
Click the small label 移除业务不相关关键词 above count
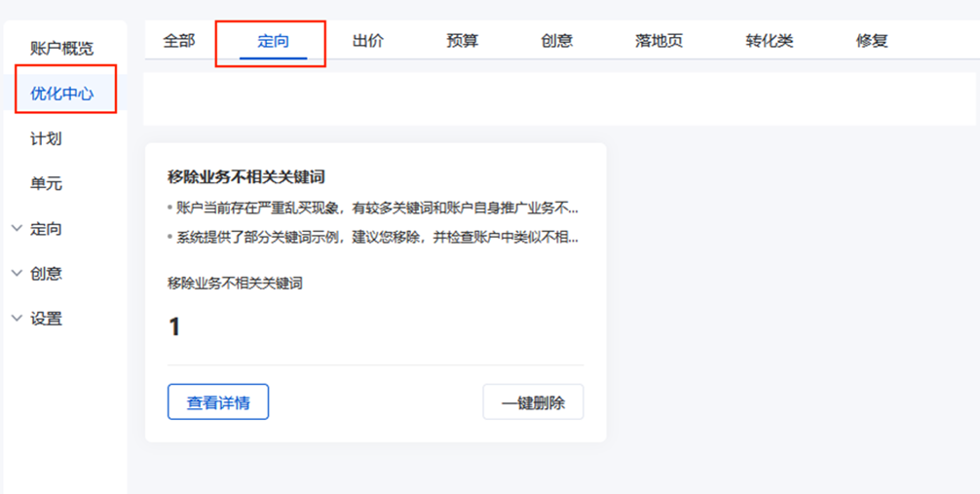point(235,284)
